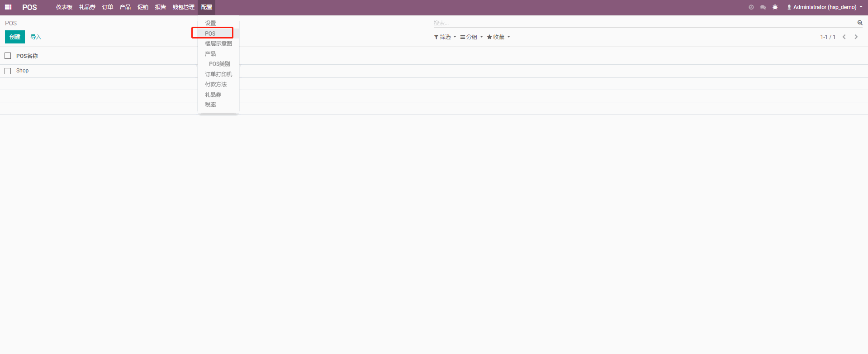
Task: Tick the POS名称 select-all checkbox
Action: click(x=8, y=56)
